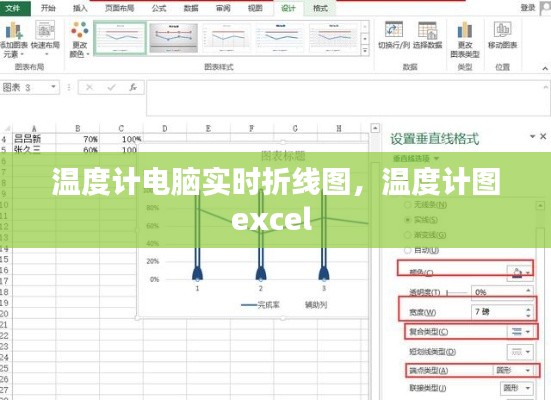Open the 端点类型(A) dropdown
The height and width of the screenshot is (400, 551).
[513, 370]
